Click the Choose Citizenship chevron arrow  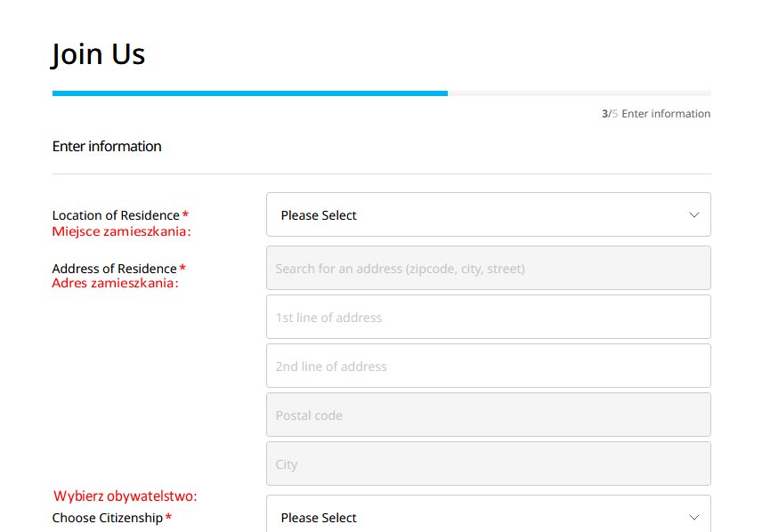click(694, 518)
